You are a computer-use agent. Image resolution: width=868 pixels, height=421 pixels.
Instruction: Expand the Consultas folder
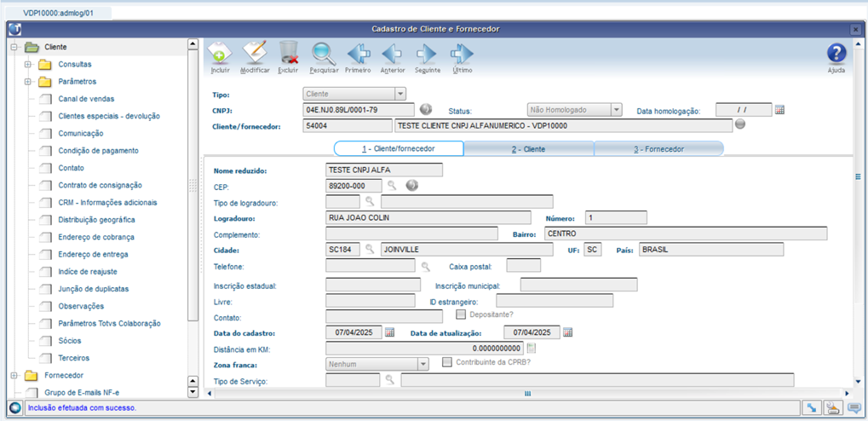[x=27, y=64]
